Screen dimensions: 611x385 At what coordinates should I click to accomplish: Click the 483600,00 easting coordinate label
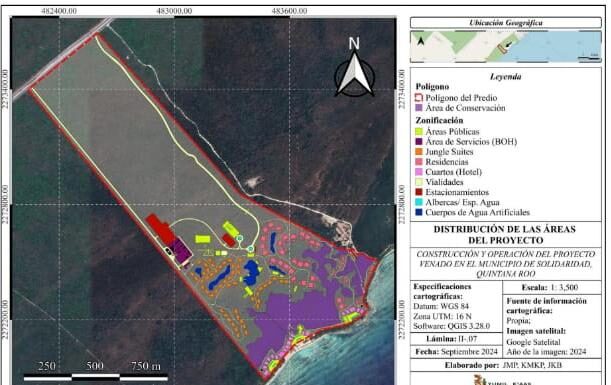point(289,11)
